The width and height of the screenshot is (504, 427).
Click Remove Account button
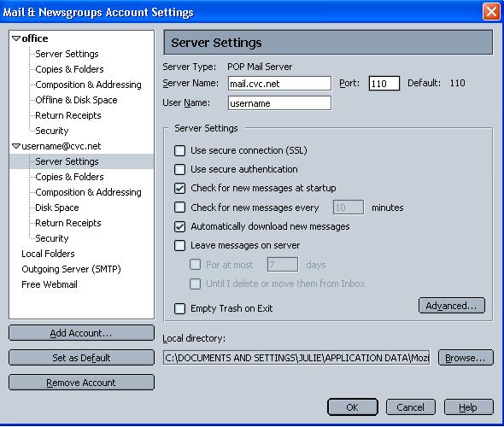coord(81,383)
